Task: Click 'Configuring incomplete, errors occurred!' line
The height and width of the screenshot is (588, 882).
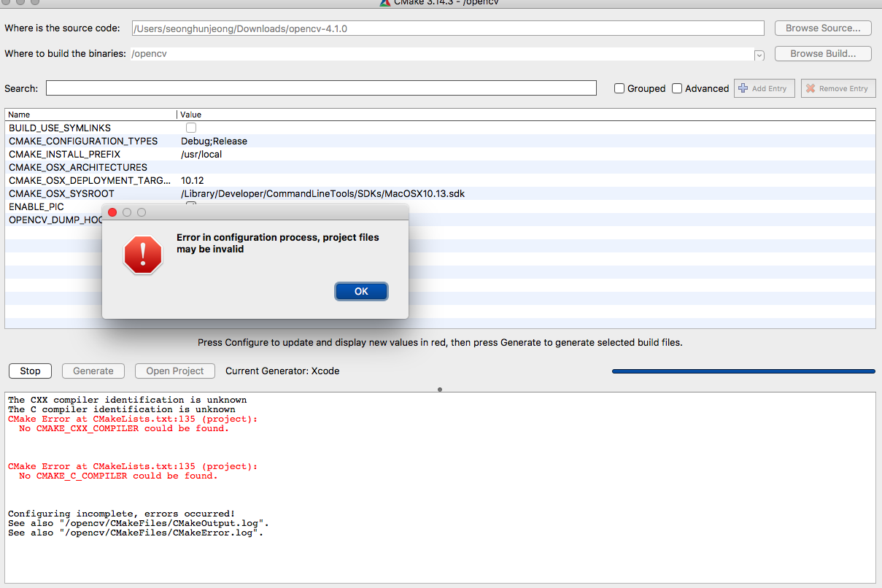Action: tap(121, 514)
